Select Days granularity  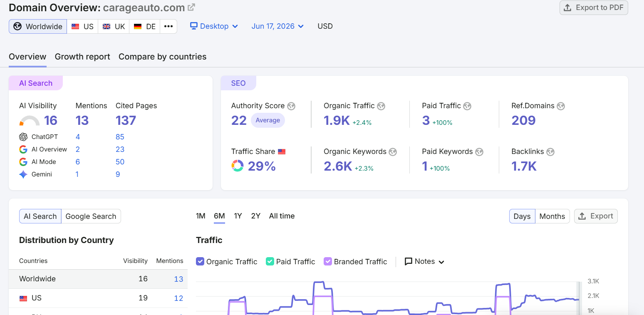[522, 216]
